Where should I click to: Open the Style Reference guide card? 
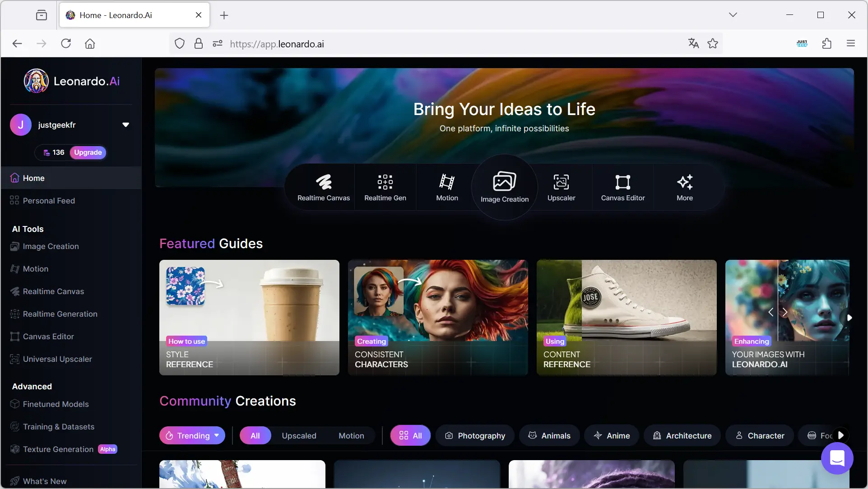[249, 317]
